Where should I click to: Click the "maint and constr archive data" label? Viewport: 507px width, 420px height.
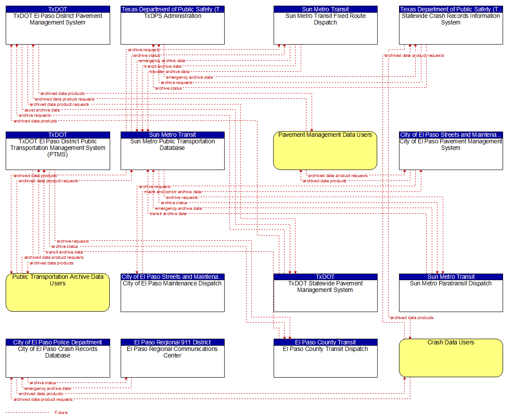[173, 192]
